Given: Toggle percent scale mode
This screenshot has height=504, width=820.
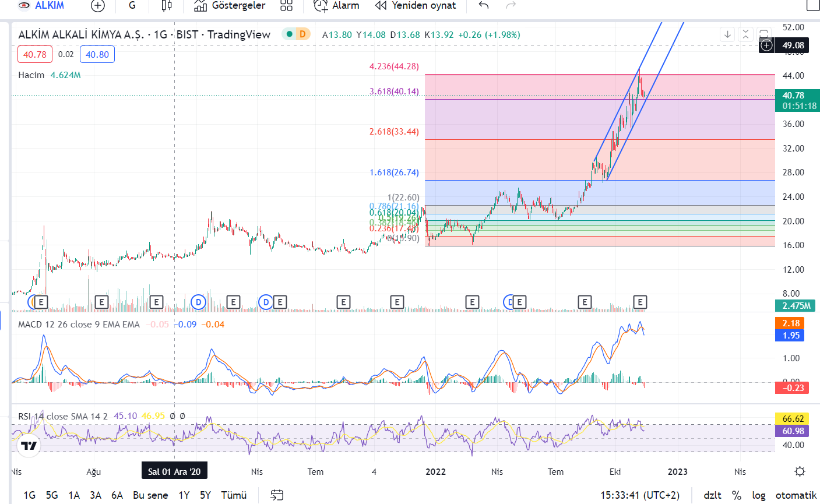Looking at the screenshot, I should (737, 495).
